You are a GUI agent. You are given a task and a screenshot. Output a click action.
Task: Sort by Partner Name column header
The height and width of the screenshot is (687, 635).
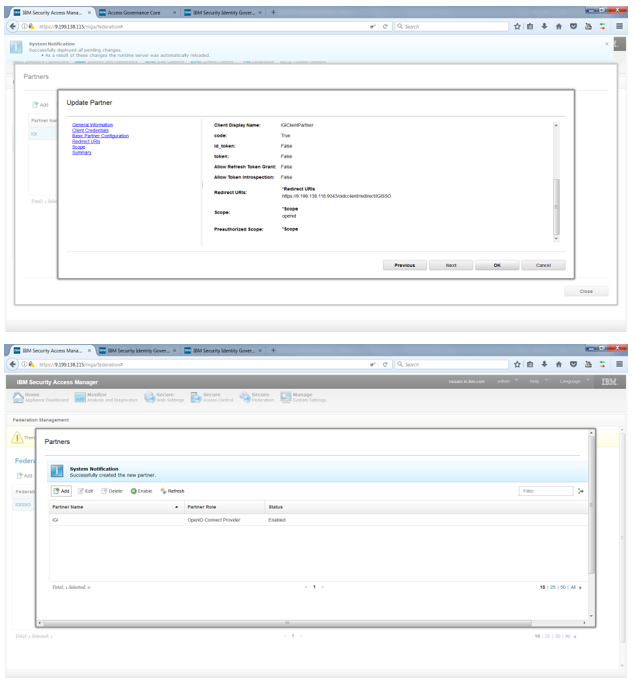(115, 507)
